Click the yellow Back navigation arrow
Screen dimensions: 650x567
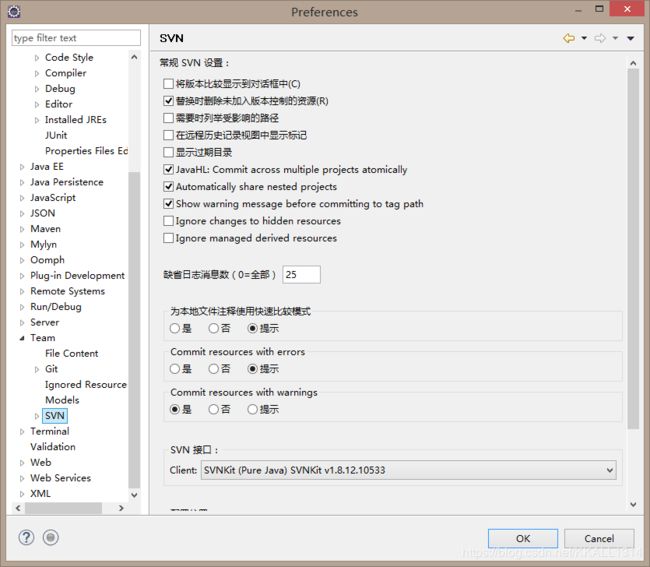569,38
